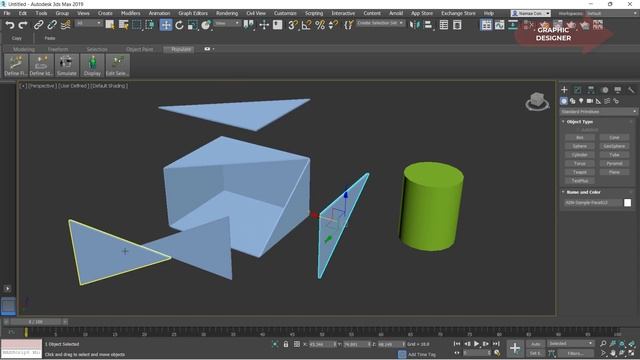
Task: Open the Schematic View icon
Action: click(x=513, y=25)
